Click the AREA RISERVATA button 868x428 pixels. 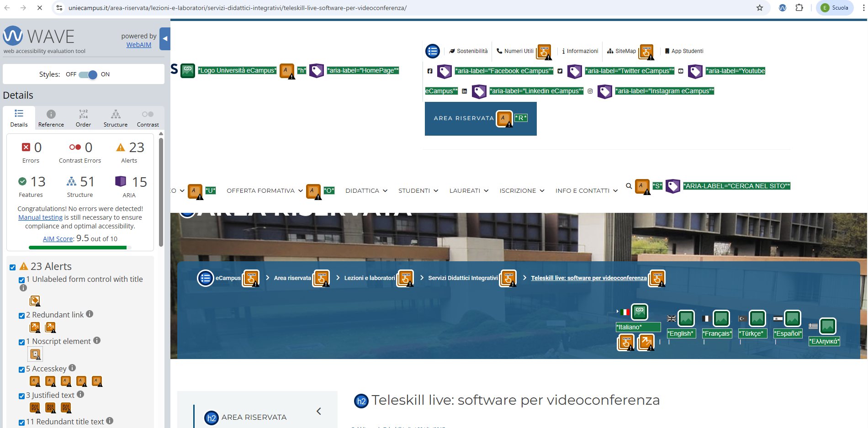tap(464, 118)
